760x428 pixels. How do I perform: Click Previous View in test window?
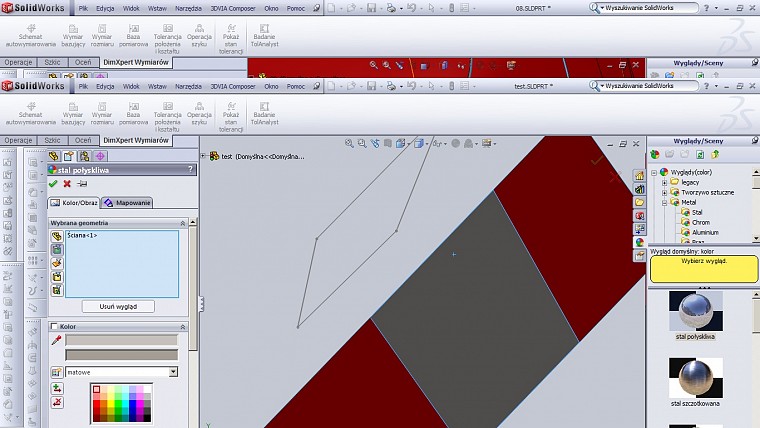click(x=375, y=143)
